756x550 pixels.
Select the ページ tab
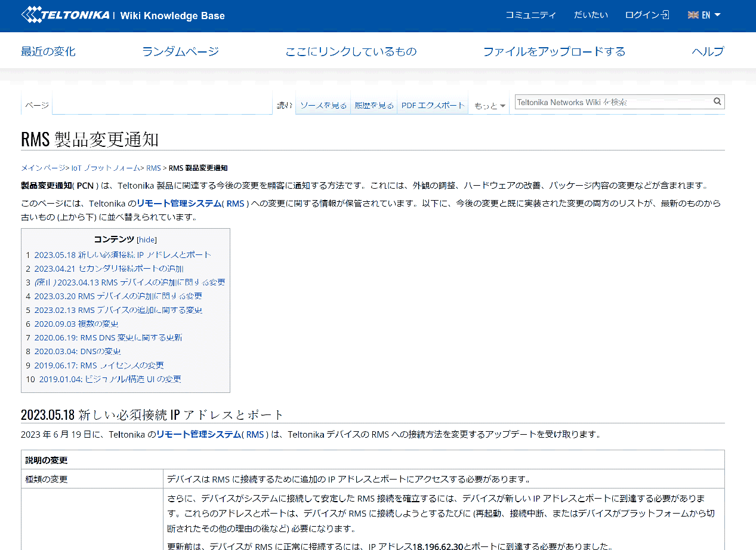coord(36,105)
